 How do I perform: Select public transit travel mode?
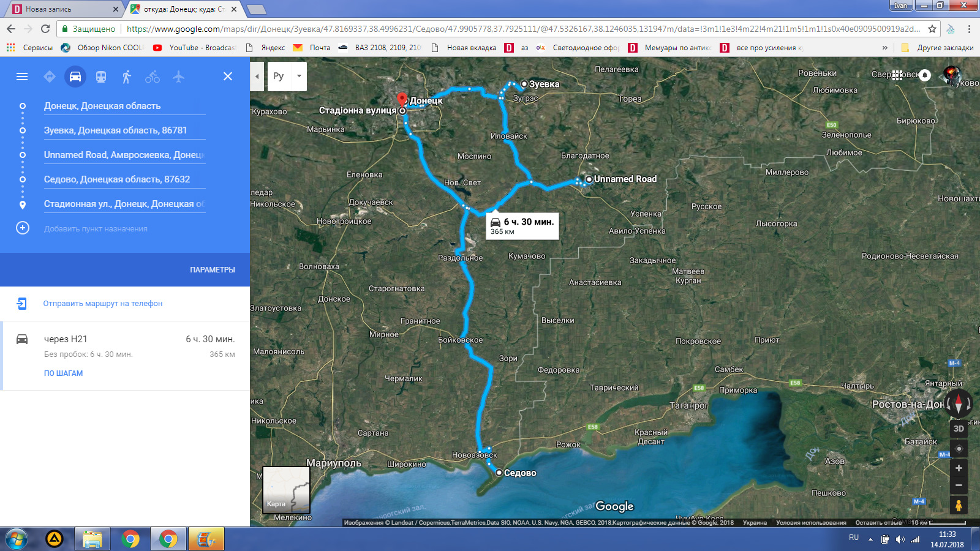pyautogui.click(x=101, y=77)
